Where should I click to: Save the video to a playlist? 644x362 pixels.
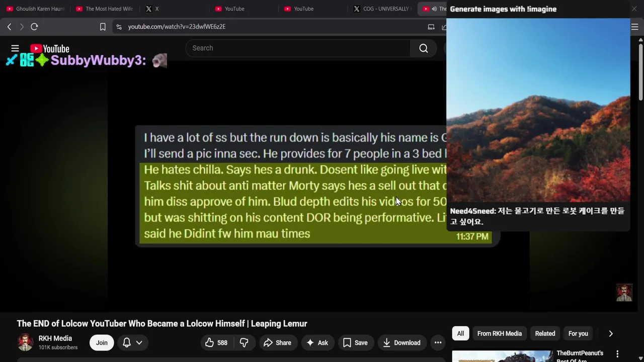click(355, 343)
